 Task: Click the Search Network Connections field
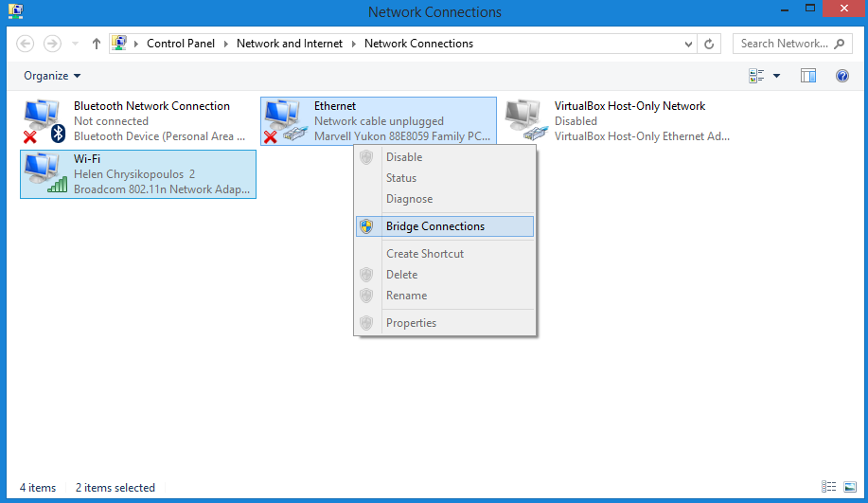click(x=792, y=44)
